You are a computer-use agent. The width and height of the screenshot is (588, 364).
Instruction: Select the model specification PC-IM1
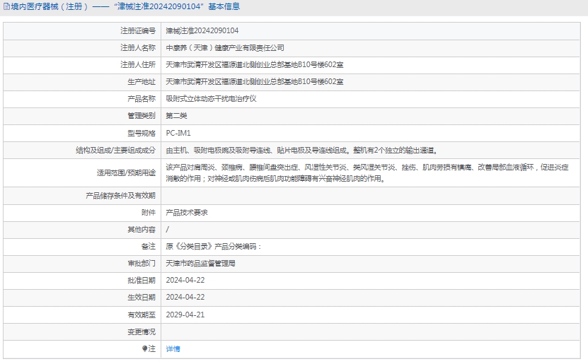(178, 133)
